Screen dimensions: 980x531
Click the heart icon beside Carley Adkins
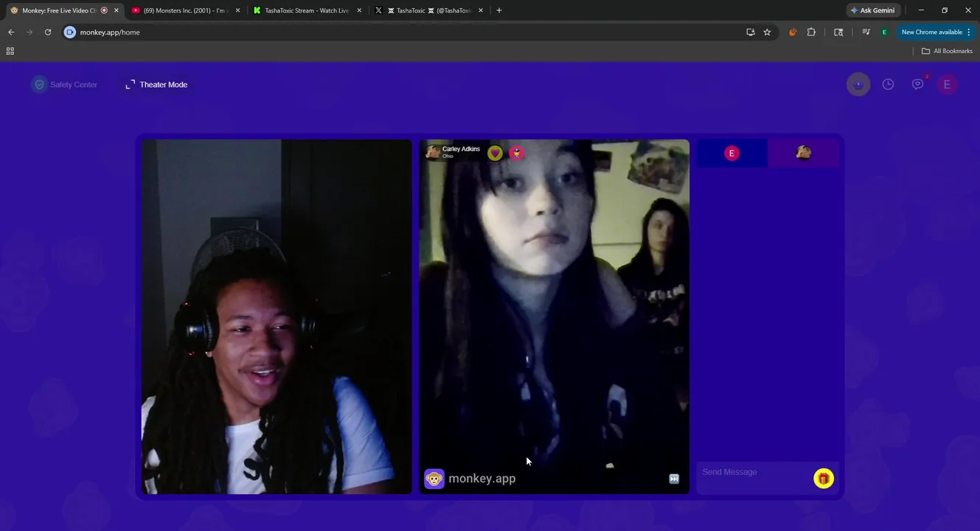[495, 153]
